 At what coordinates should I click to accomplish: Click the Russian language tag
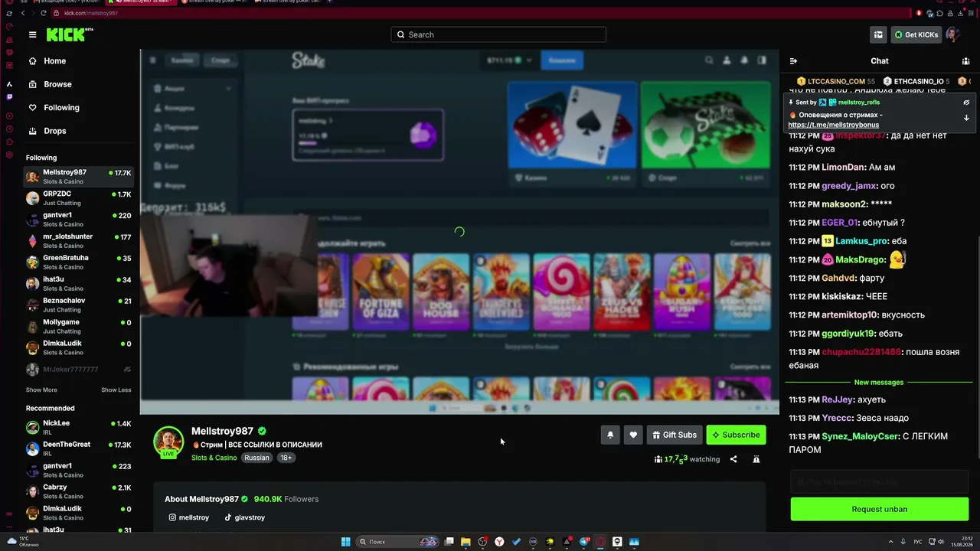[x=256, y=458]
